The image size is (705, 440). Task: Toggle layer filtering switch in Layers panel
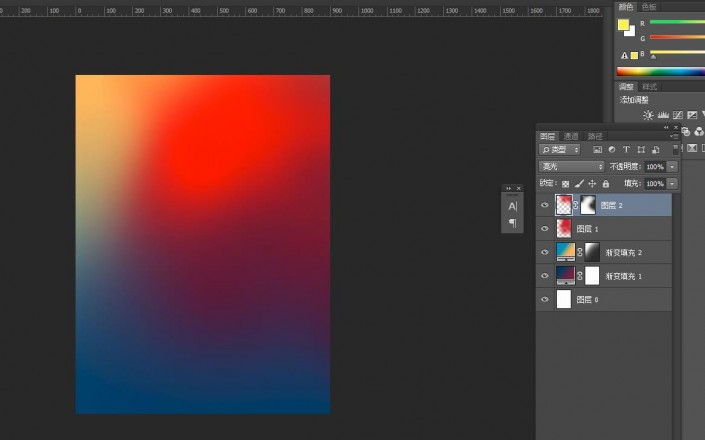click(675, 150)
